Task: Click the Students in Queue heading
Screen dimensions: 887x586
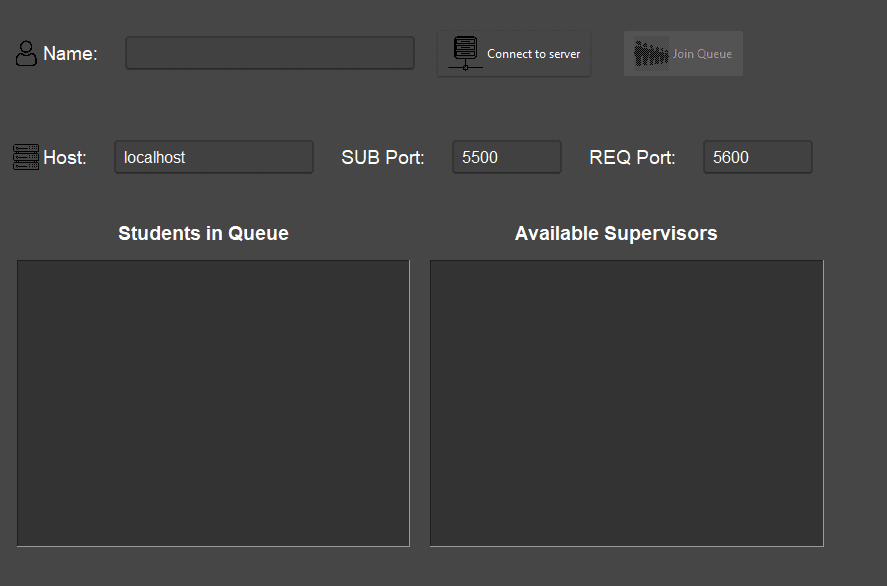Action: 203,233
